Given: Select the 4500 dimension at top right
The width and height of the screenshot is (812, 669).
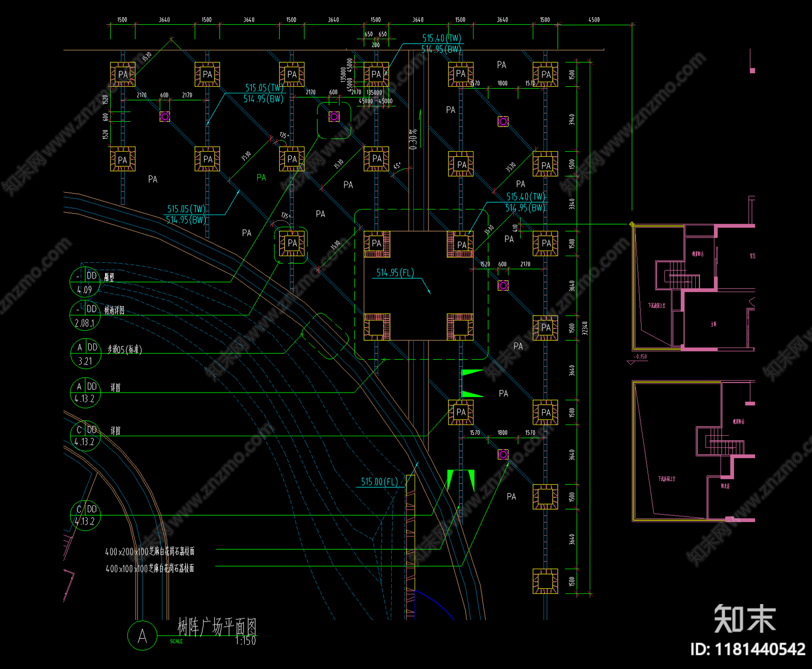Looking at the screenshot, I should point(594,20).
